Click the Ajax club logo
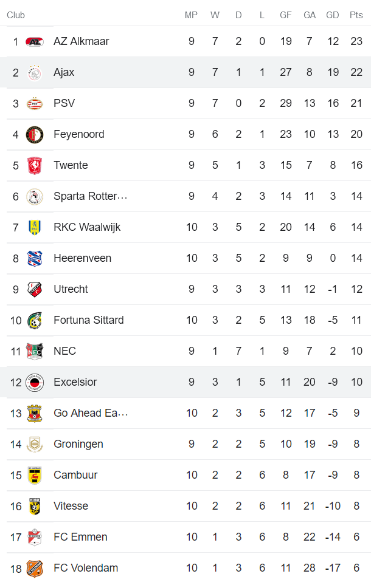371x588 pixels. click(35, 73)
